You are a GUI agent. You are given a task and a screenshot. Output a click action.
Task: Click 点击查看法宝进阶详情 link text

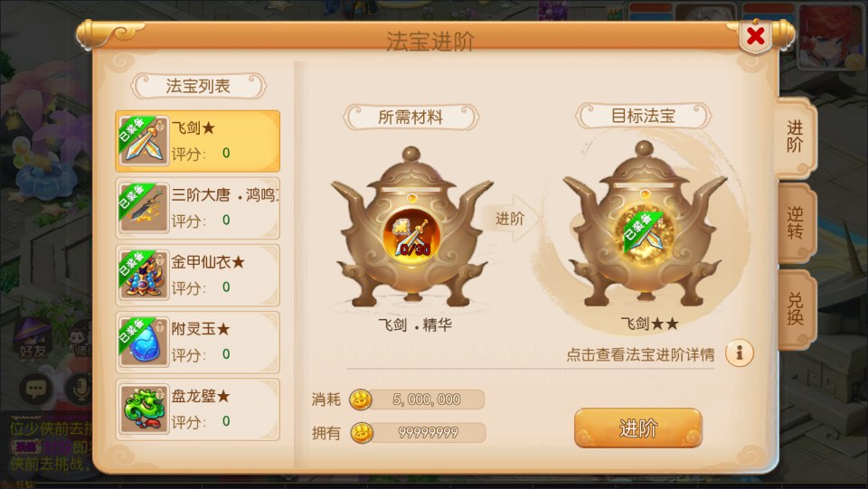pyautogui.click(x=640, y=354)
